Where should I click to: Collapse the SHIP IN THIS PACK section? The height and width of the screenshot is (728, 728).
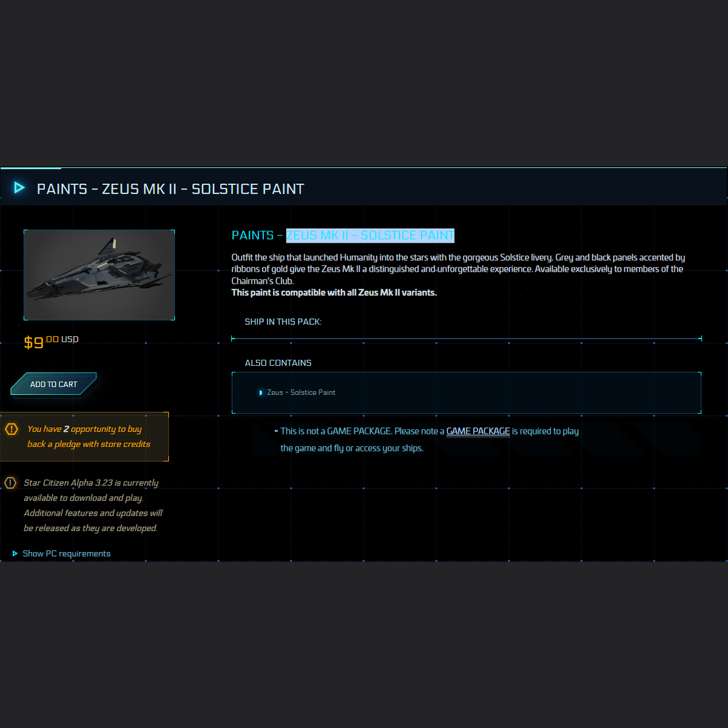[283, 322]
